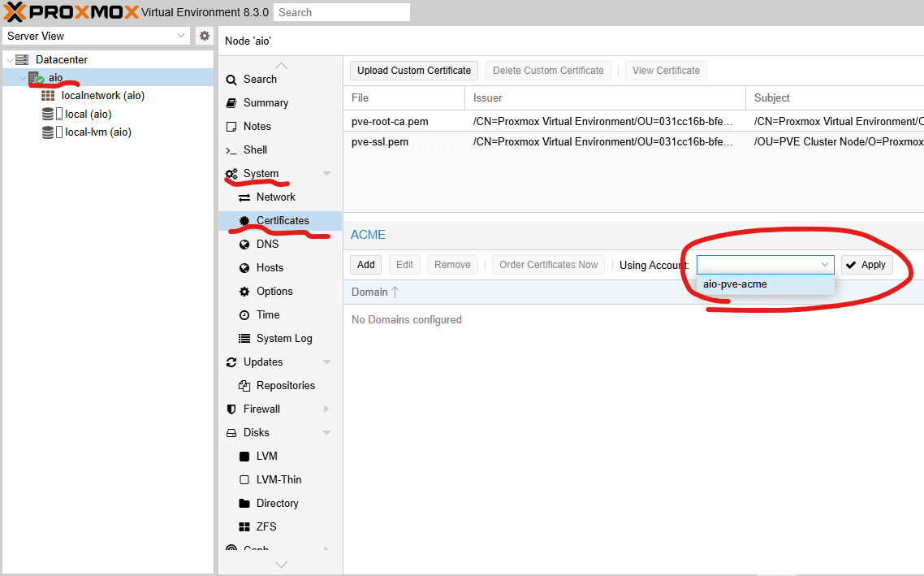Click the aio node status icon
Viewport: 924px width, 576px height.
tap(37, 78)
